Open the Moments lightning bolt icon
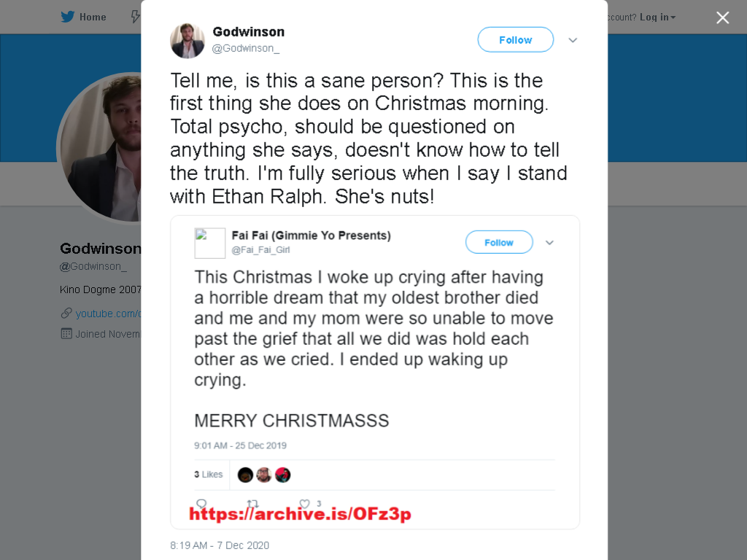 [136, 17]
